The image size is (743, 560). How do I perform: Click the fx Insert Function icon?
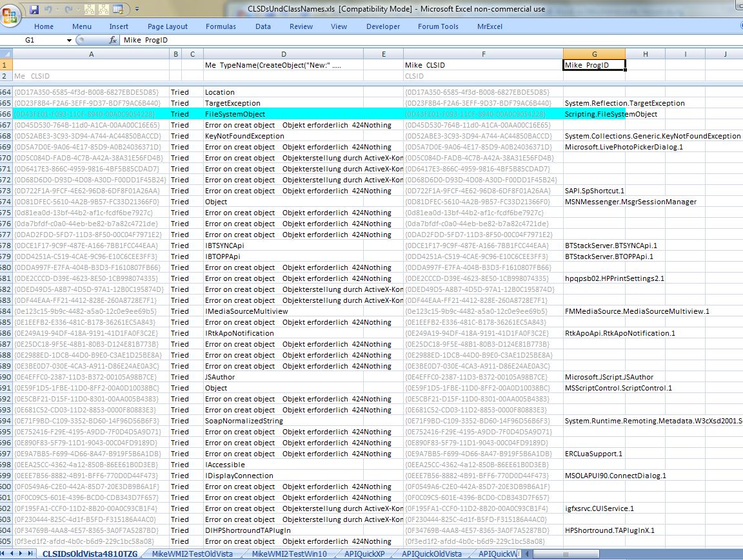click(113, 40)
